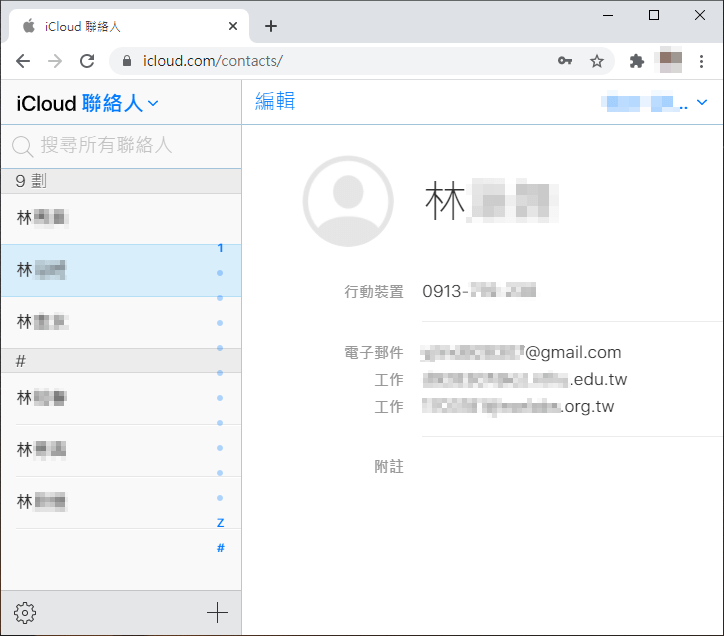Jump to # in alphabet index
Viewport: 724px width, 636px height.
[220, 548]
